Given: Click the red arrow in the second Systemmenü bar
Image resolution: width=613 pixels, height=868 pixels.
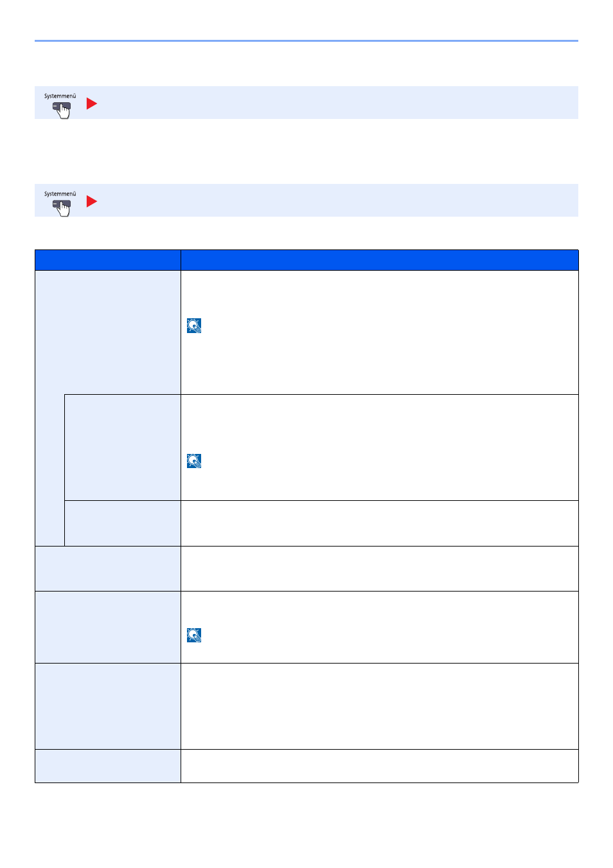Looking at the screenshot, I should (x=92, y=201).
